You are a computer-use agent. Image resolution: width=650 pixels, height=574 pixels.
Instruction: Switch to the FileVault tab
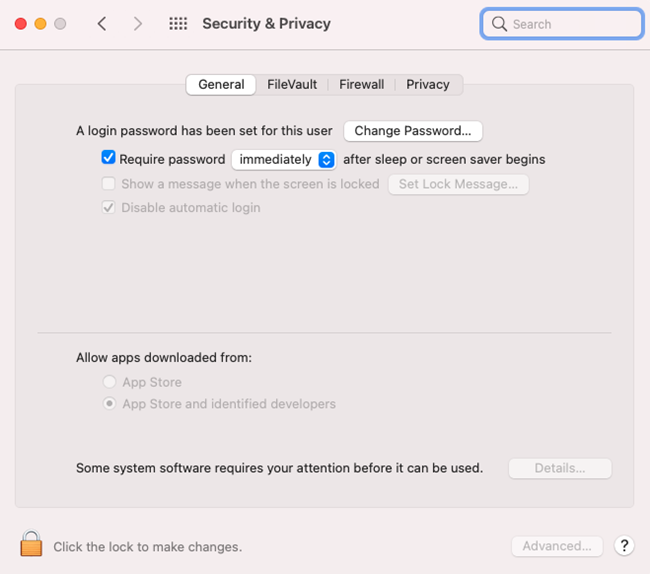pyautogui.click(x=292, y=85)
